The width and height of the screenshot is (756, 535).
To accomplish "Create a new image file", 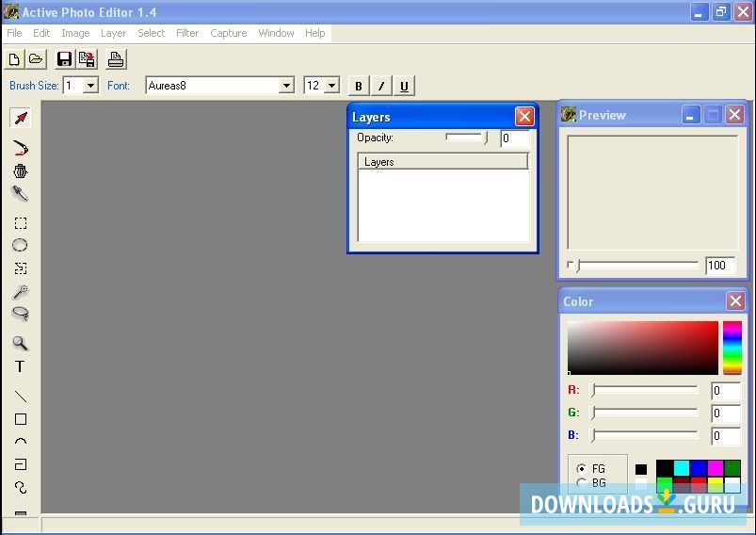I will click(14, 59).
